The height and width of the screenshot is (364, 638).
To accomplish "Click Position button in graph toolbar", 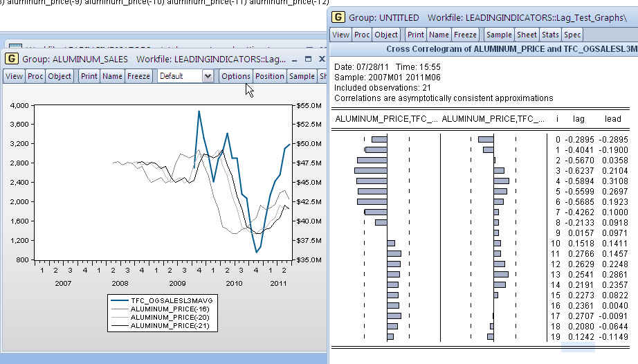I will pos(269,76).
